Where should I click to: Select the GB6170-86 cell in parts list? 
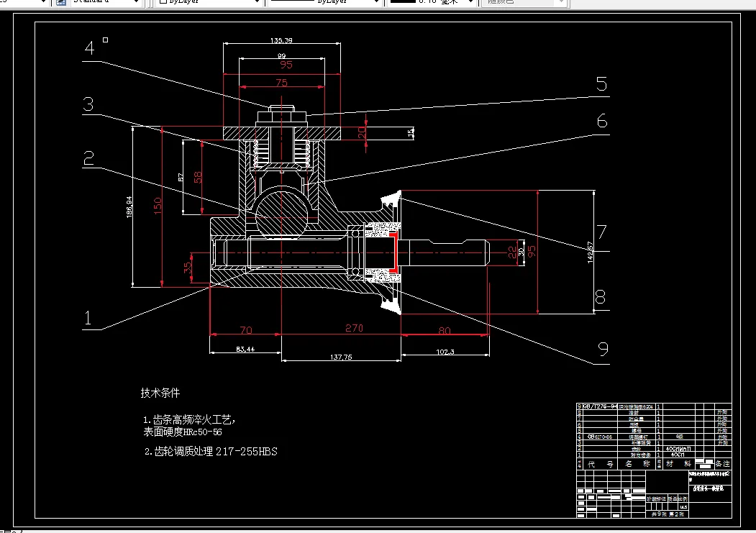(600, 437)
